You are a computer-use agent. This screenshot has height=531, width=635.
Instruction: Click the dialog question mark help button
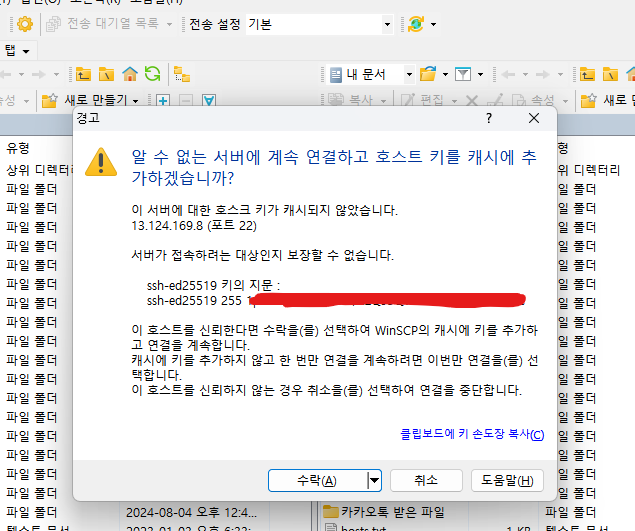pyautogui.click(x=489, y=118)
